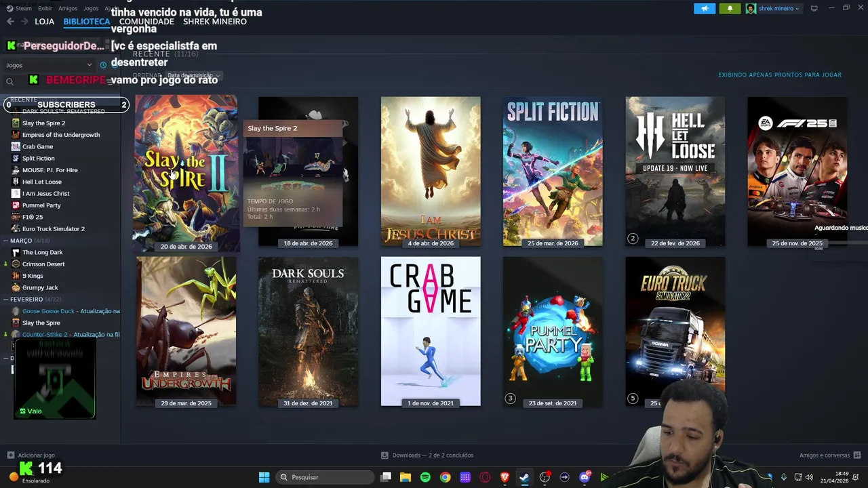
Task: Select Counter-Strike 2 in sidebar
Action: (66, 335)
